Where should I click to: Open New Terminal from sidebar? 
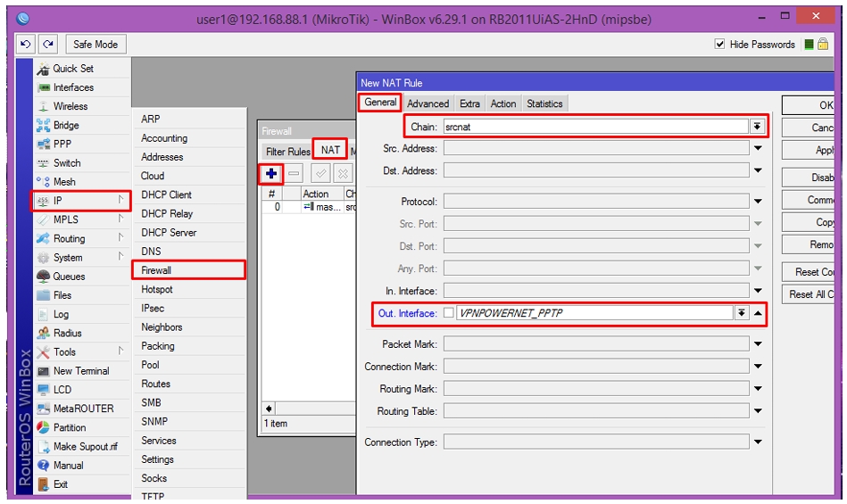(81, 371)
